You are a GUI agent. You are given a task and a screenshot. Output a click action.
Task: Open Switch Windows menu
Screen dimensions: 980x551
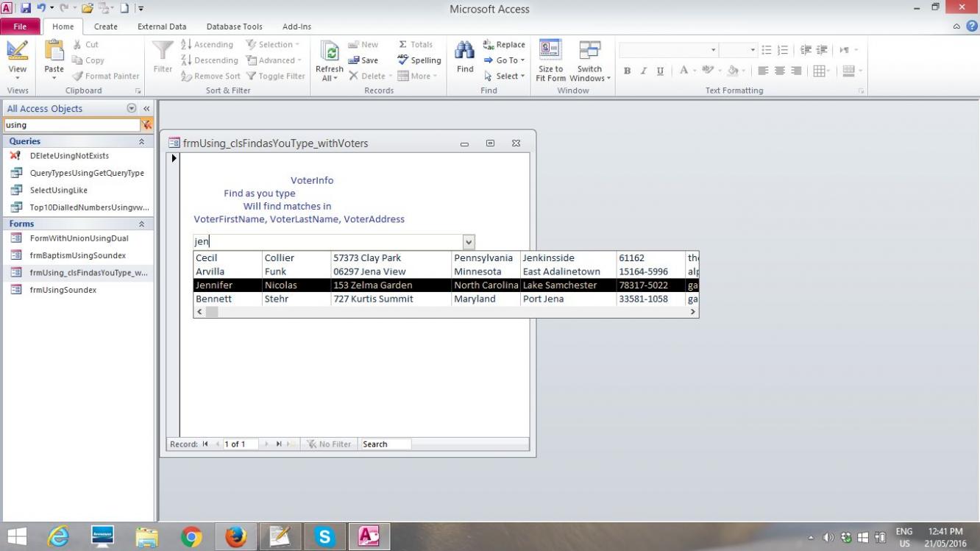pos(589,60)
